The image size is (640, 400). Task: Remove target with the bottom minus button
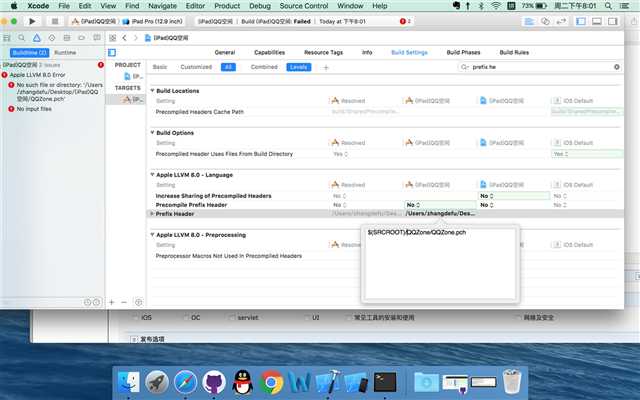point(124,302)
